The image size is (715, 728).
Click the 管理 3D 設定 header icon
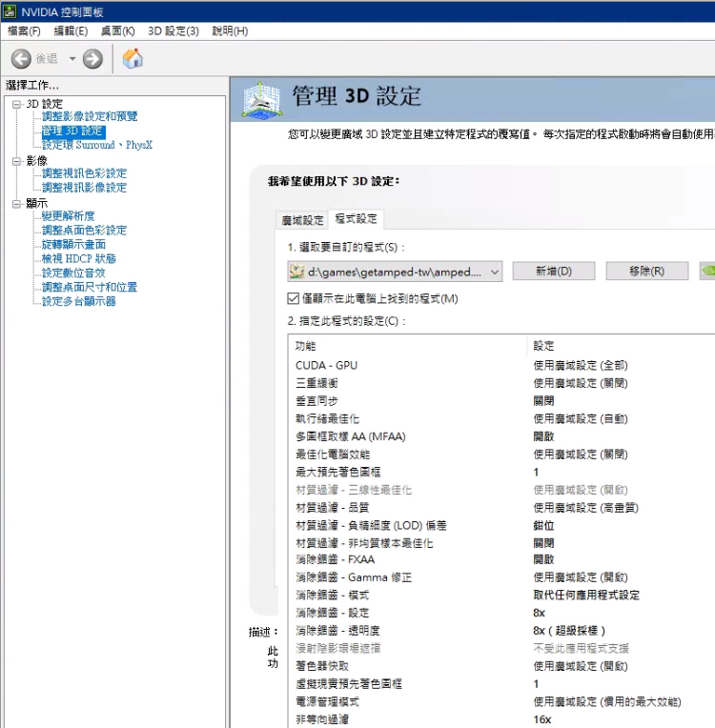262,100
